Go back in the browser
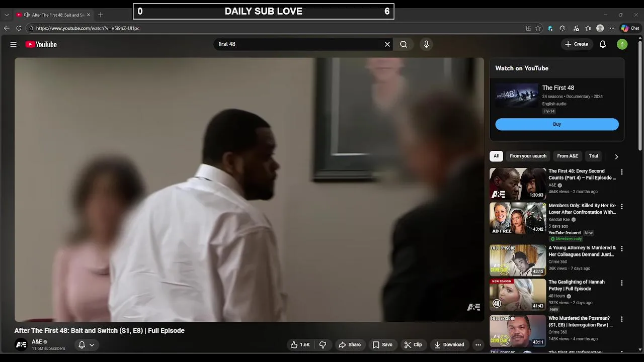Viewport: 644px width, 362px height. tap(7, 28)
